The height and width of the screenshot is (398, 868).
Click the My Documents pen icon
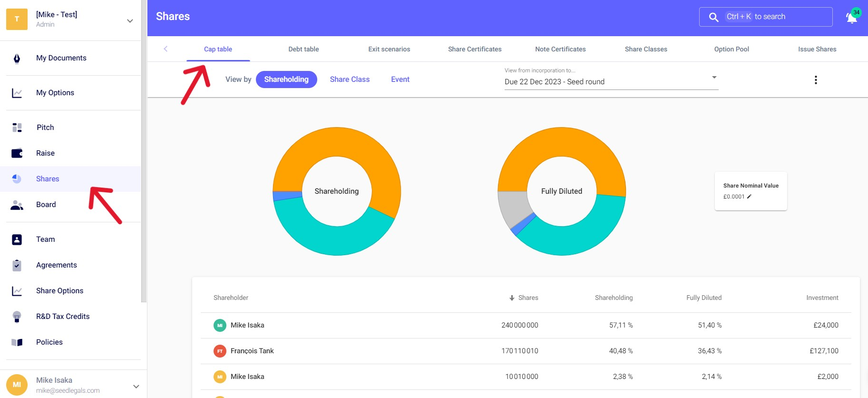click(17, 58)
